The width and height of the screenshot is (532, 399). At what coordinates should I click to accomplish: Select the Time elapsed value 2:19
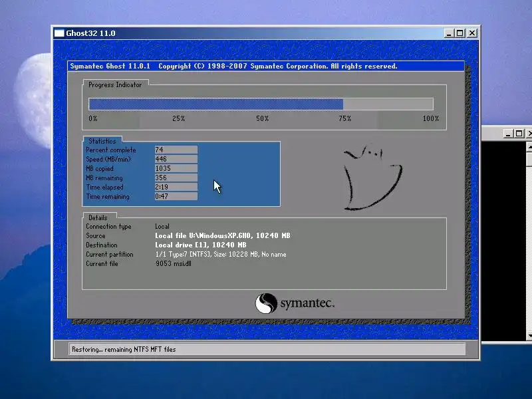coord(176,187)
